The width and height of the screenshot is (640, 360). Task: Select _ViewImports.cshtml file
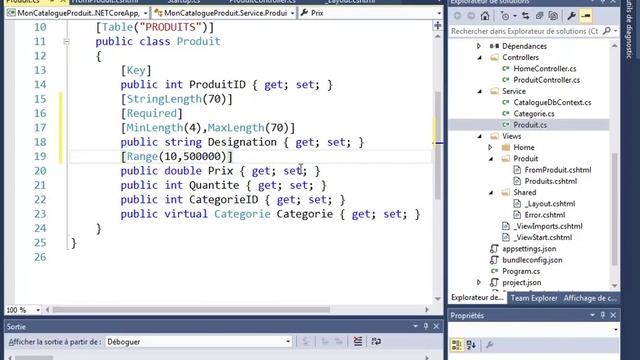pyautogui.click(x=547, y=226)
